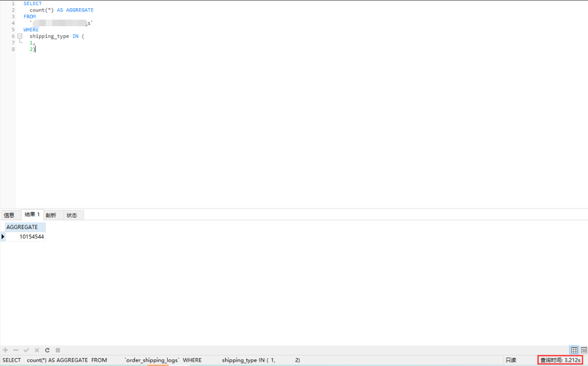Click the WHERE keyword in the editor
The width and height of the screenshot is (588, 366).
pyautogui.click(x=31, y=30)
